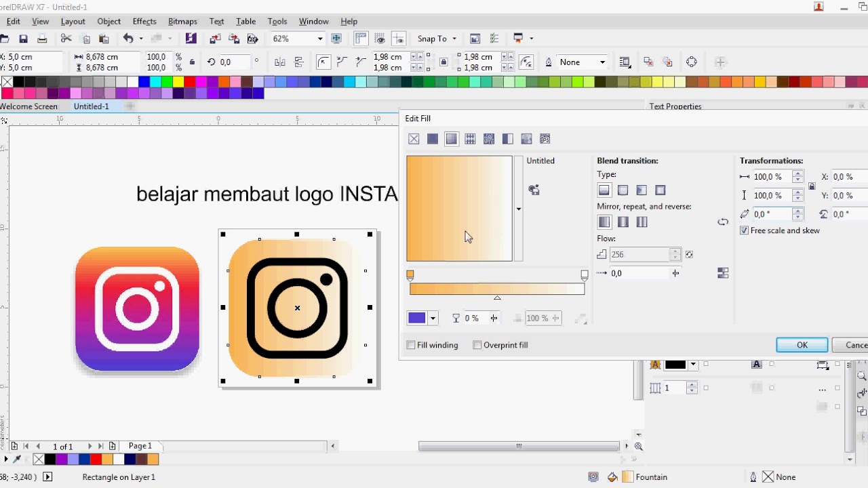Select No fill icon in Edit Fill
Screen dimensions: 868x488
pyautogui.click(x=414, y=139)
